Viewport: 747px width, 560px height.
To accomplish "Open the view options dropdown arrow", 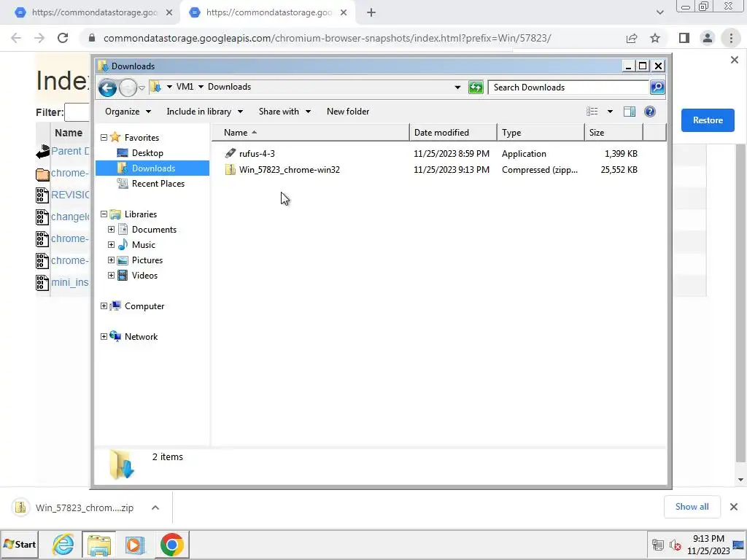I will click(610, 112).
